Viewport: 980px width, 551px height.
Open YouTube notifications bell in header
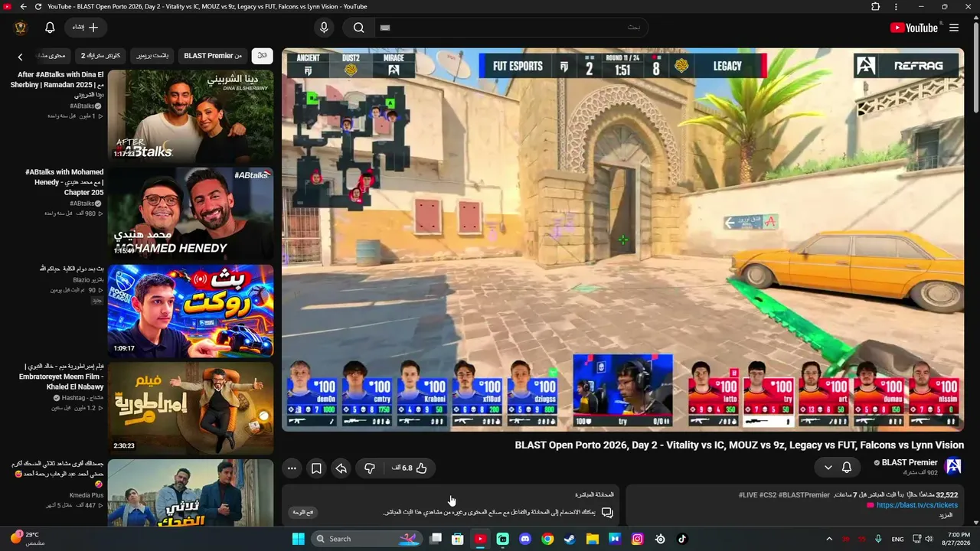tap(50, 28)
